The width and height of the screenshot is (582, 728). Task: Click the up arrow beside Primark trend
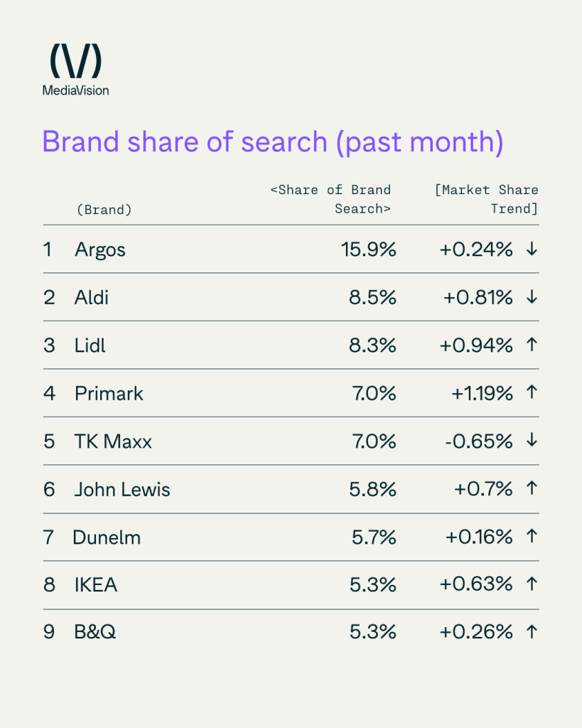click(x=531, y=392)
